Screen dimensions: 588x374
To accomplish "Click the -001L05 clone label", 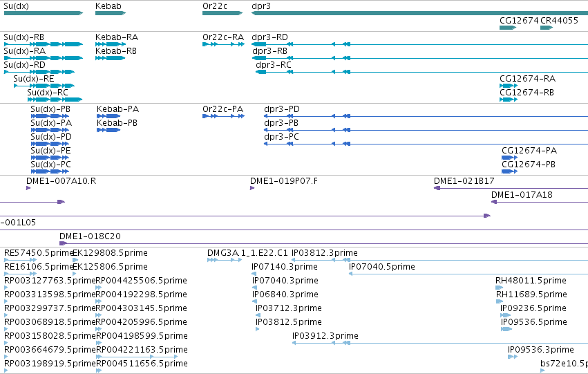I will (x=18, y=223).
